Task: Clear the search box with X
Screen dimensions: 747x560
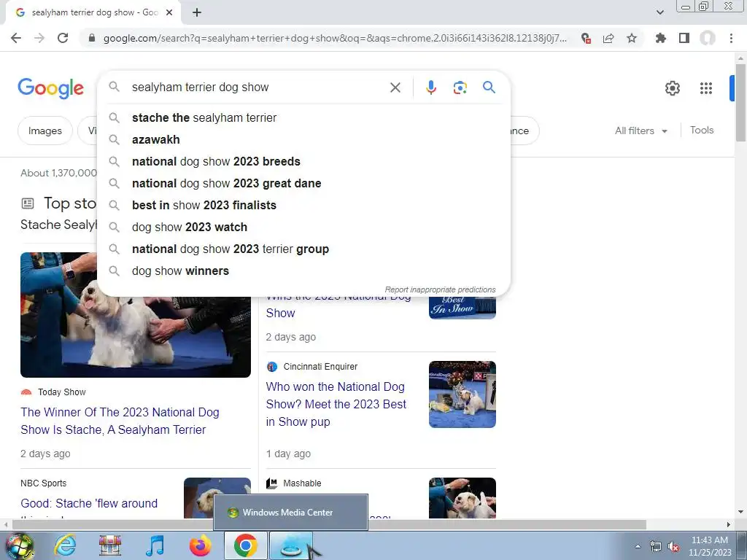Action: (x=395, y=87)
